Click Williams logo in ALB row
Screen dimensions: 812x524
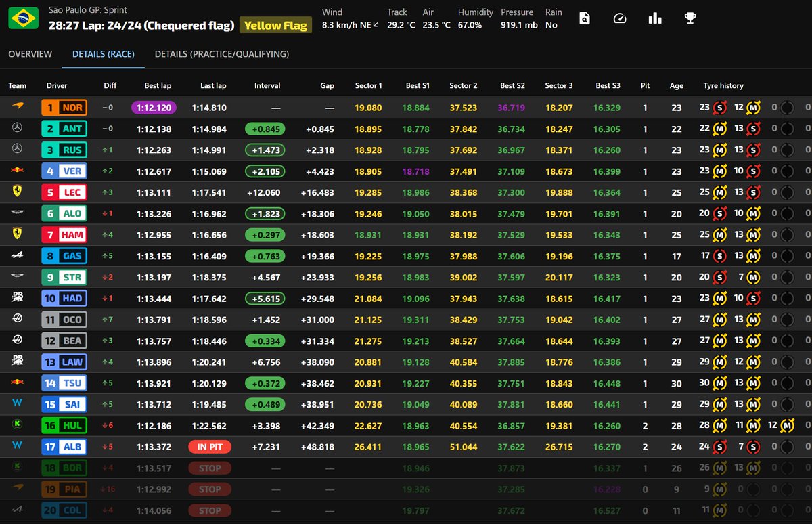(18, 447)
